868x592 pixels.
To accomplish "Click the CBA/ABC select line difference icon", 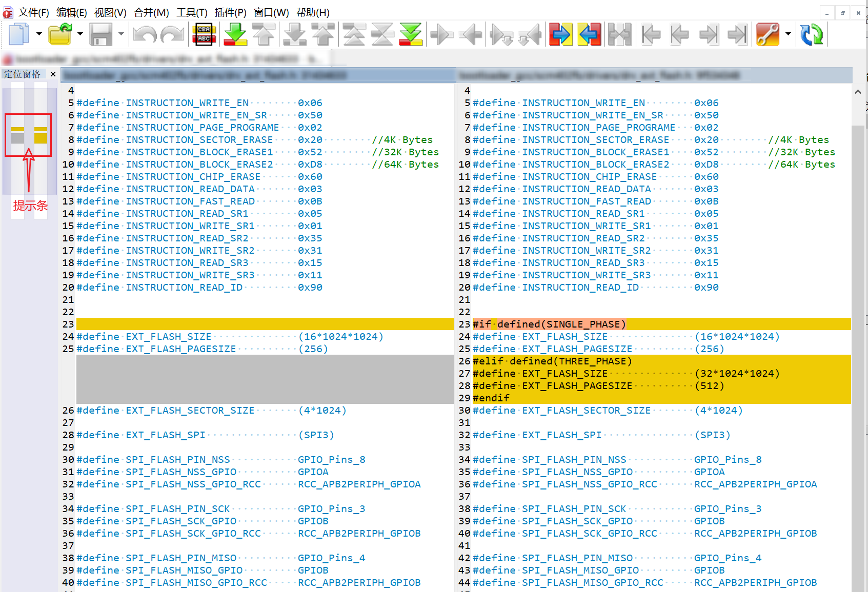I will point(204,34).
